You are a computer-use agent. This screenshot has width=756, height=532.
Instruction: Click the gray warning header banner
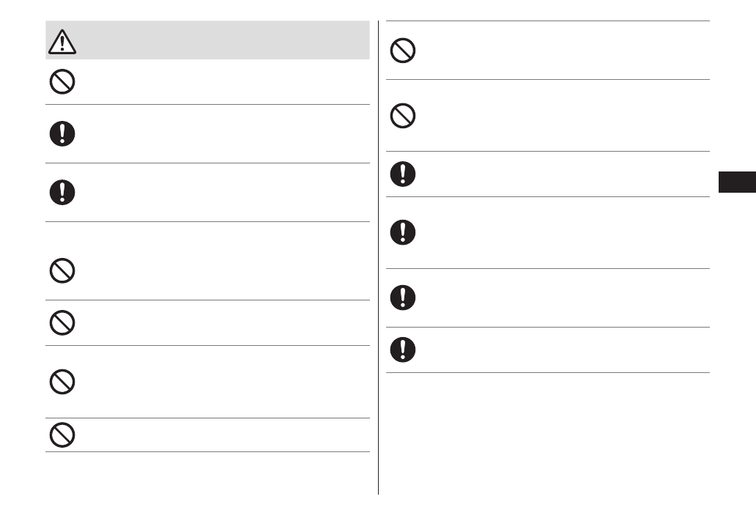pyautogui.click(x=220, y=40)
